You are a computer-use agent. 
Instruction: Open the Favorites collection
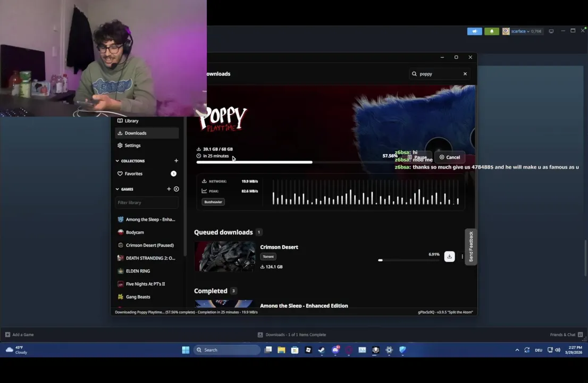[x=147, y=174]
